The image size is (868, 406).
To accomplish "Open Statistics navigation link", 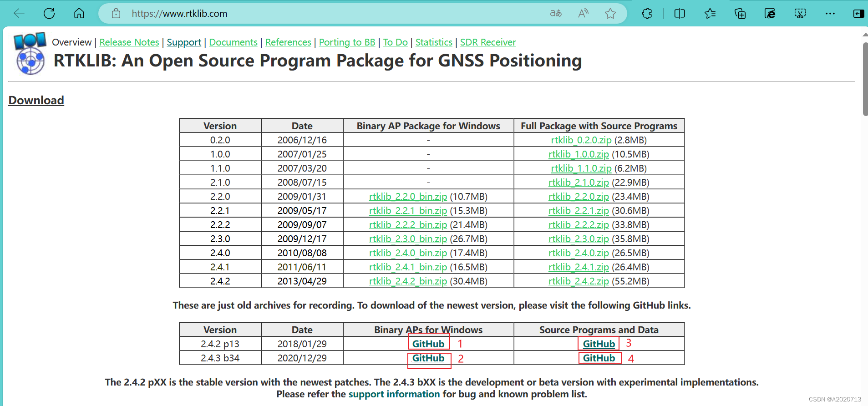I will pos(434,42).
